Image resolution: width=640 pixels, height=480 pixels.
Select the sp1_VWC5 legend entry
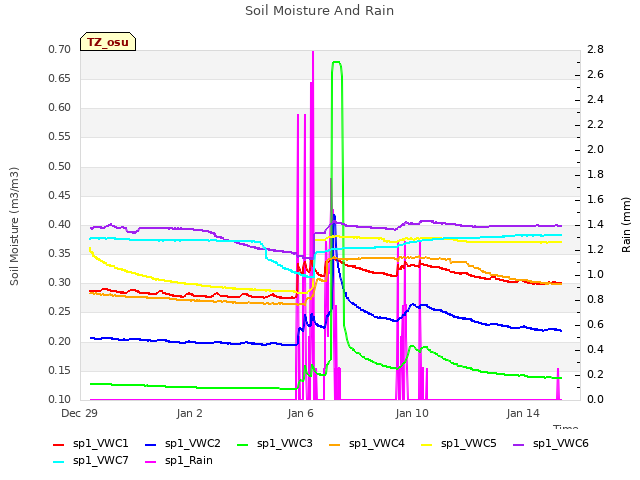[x=459, y=443]
